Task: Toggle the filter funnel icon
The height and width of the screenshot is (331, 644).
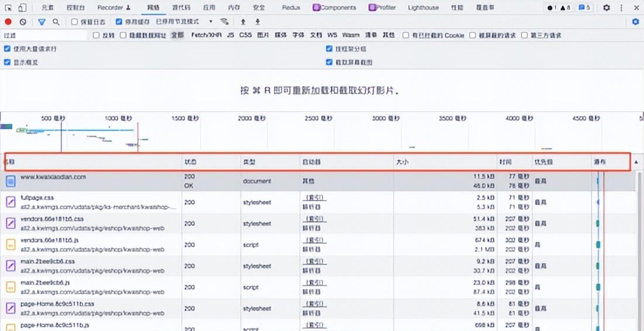Action: click(42, 22)
